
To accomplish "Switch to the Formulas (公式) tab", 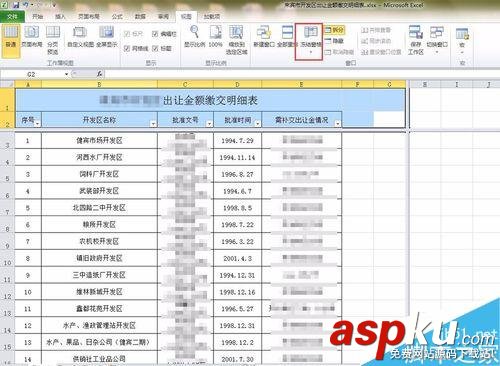I will 117,16.
